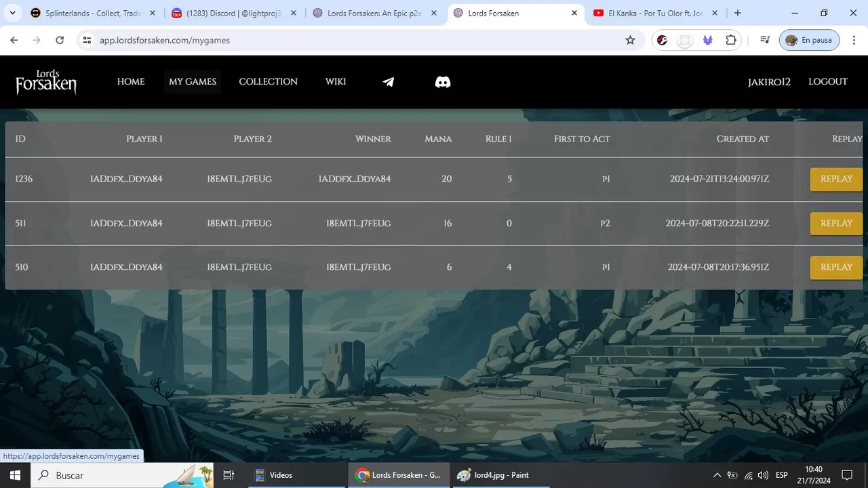Open the Discord icon link in navbar
Image resolution: width=868 pixels, height=488 pixels.
(x=443, y=82)
